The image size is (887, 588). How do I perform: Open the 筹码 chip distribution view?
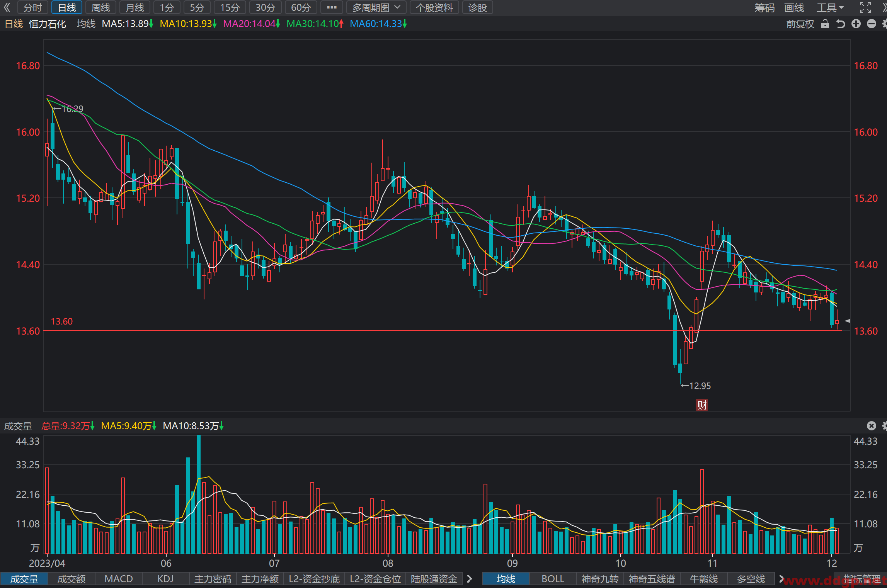coord(764,7)
